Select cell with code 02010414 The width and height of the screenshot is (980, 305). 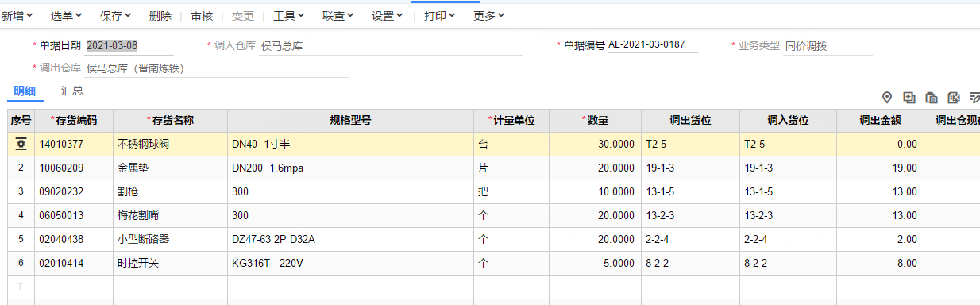click(x=74, y=264)
